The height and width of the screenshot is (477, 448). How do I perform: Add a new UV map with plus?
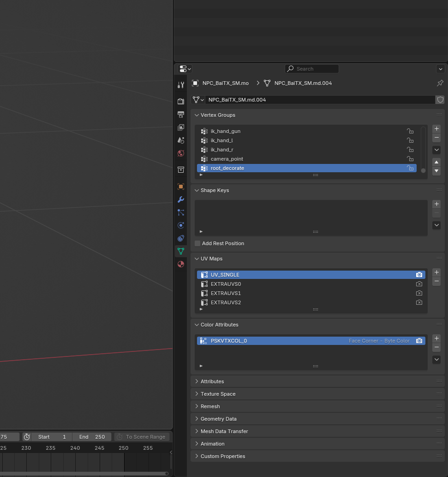coord(436,272)
